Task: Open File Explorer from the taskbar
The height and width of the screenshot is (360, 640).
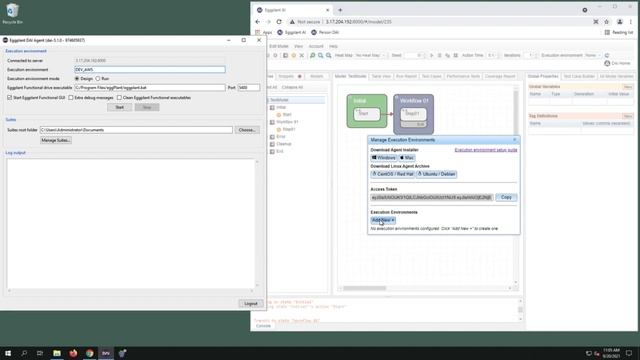Action: pos(57,353)
